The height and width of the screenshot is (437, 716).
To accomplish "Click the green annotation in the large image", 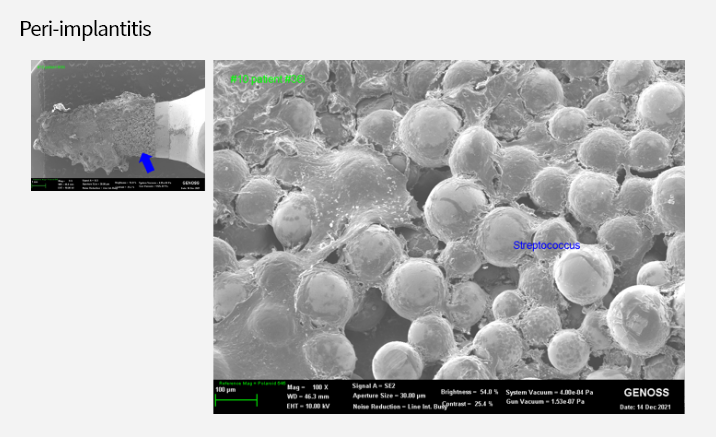I will tap(268, 78).
